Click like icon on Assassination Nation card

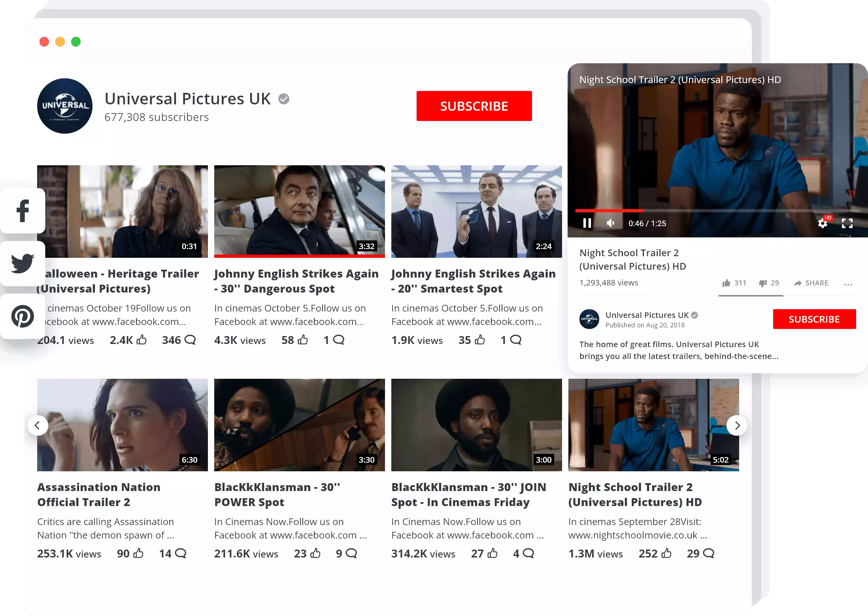point(138,553)
